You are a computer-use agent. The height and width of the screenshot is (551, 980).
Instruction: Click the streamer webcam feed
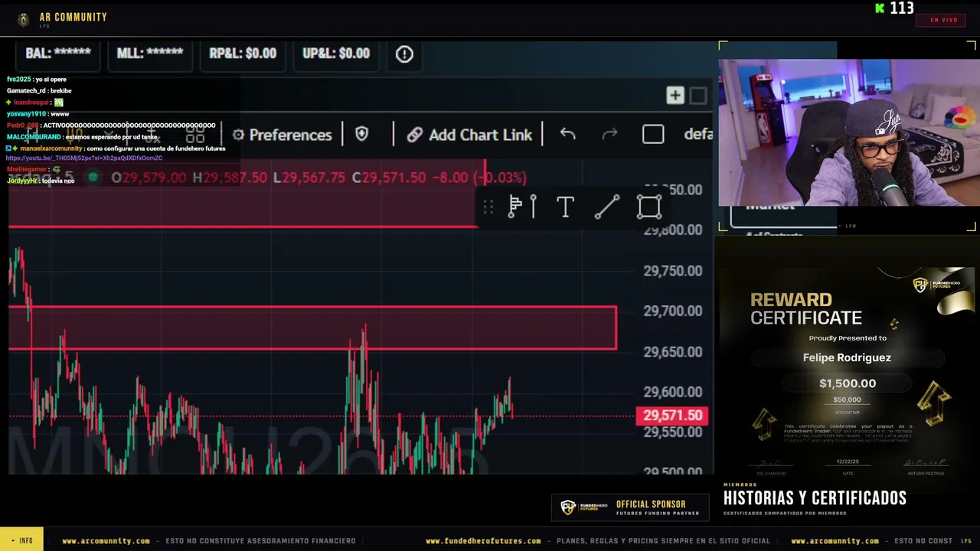pos(848,133)
